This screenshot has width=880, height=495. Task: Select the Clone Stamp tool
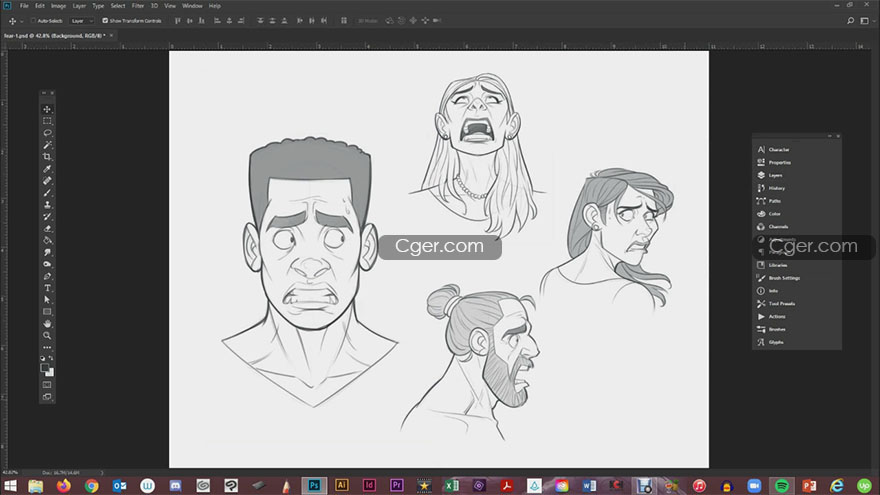[47, 205]
